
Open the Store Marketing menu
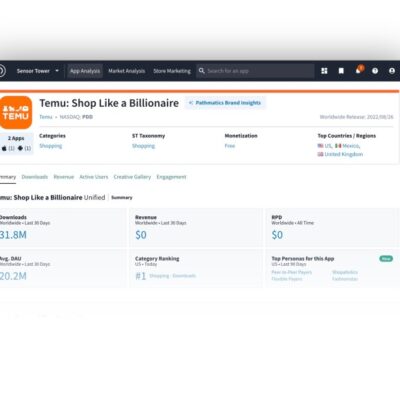click(x=172, y=71)
